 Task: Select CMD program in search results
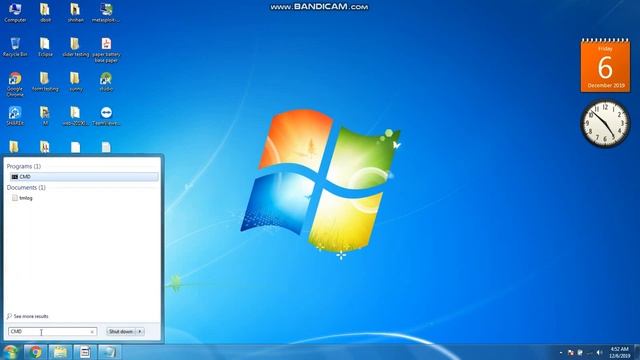84,177
